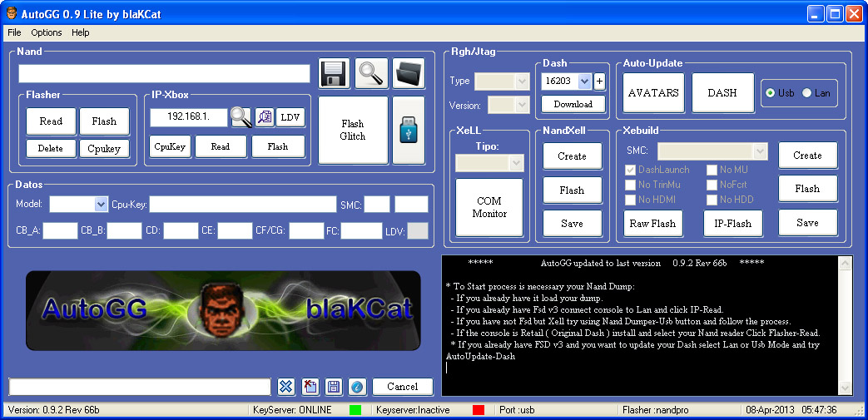Viewport: 868px width, 420px height.
Task: Select the Lan radio button
Action: click(806, 93)
